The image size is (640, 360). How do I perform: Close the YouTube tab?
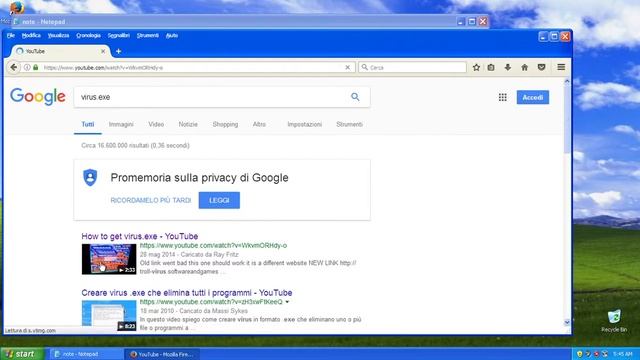click(103, 51)
